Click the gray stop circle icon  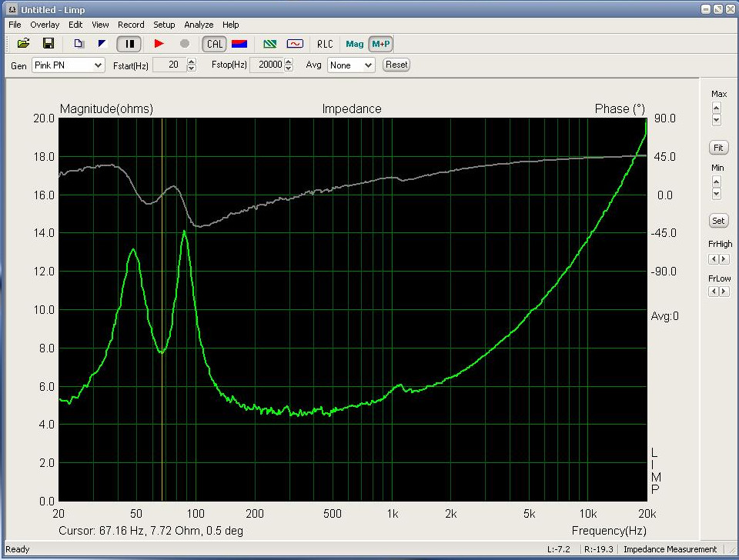click(185, 44)
